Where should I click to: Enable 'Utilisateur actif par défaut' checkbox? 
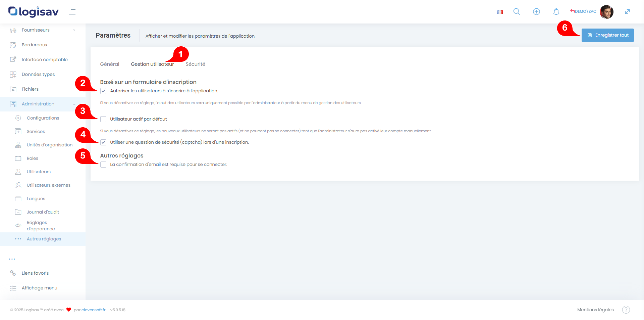coord(103,119)
